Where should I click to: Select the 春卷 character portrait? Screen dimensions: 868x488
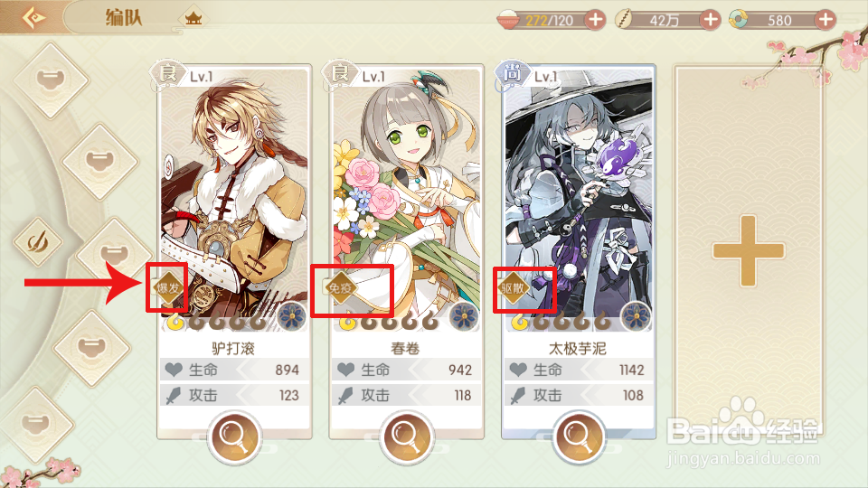406,199
